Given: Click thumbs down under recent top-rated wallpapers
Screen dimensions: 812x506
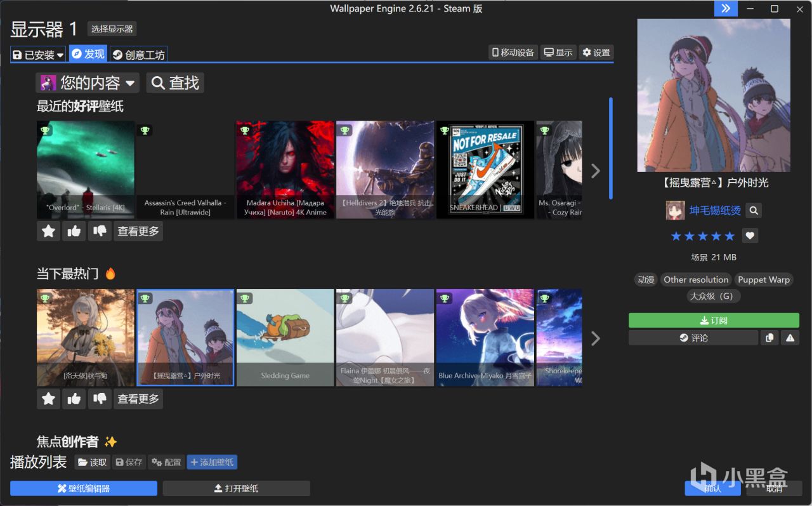Looking at the screenshot, I should coord(100,231).
